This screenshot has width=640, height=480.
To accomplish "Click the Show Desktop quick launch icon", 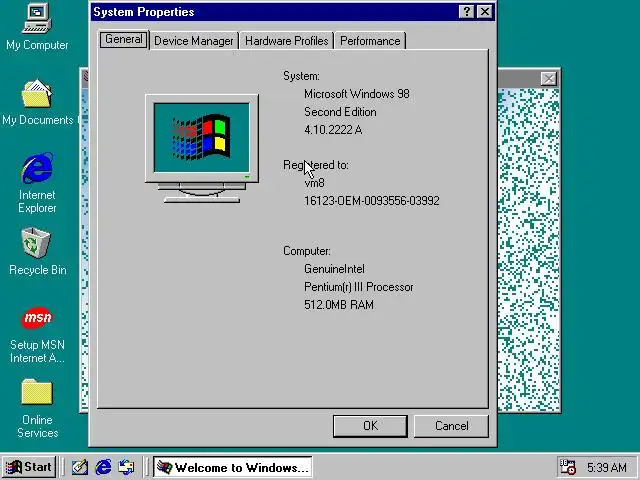I will (80, 467).
